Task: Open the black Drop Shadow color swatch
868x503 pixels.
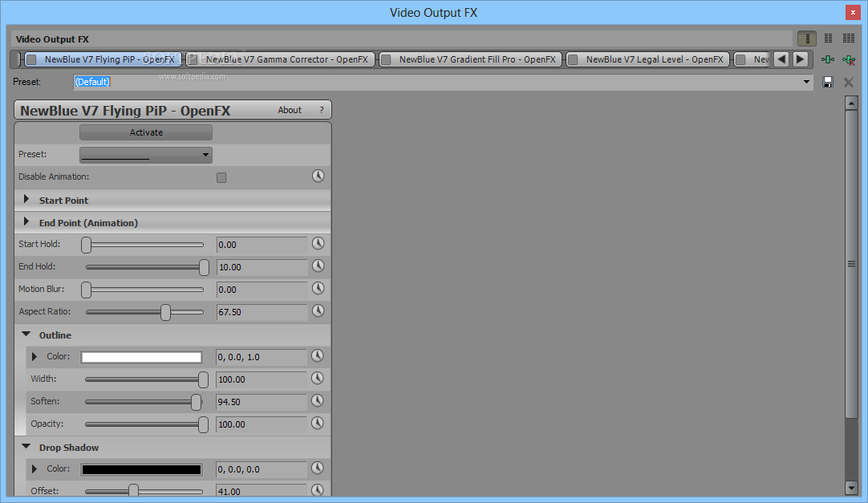Action: point(141,470)
